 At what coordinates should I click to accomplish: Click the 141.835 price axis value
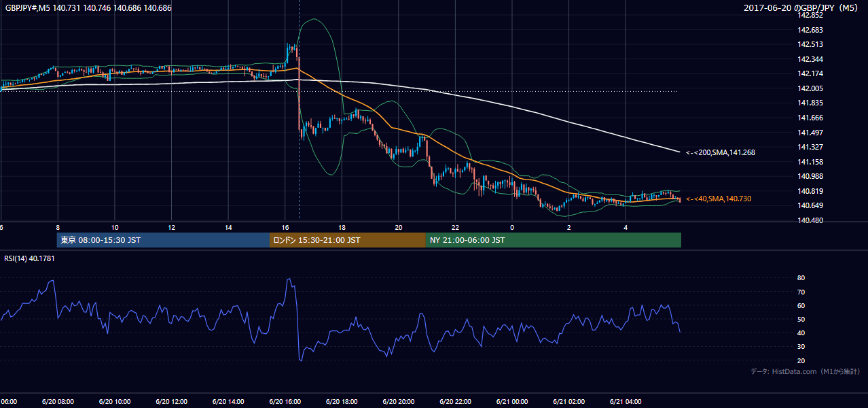[811, 103]
